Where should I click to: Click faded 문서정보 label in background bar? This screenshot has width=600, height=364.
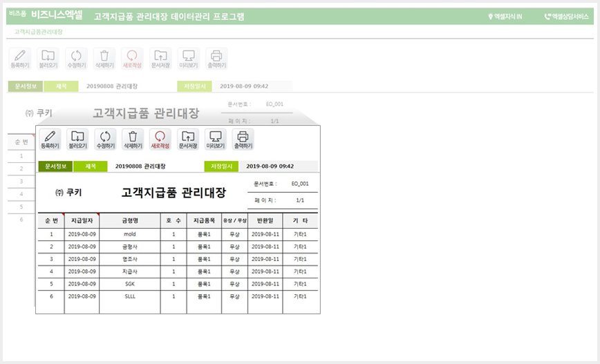click(26, 86)
